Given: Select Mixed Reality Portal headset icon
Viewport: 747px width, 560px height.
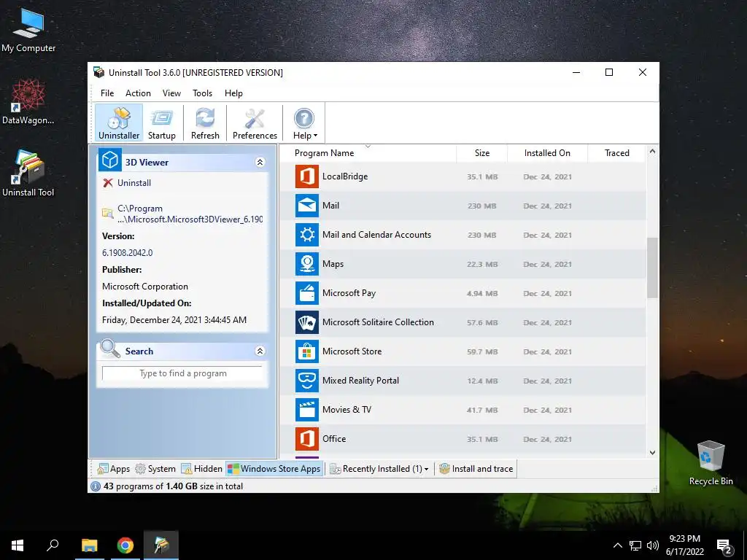Looking at the screenshot, I should click(x=307, y=381).
